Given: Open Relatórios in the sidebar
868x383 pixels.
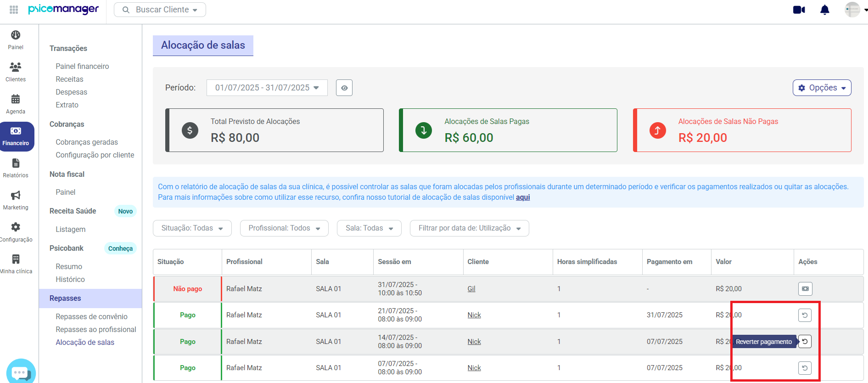Looking at the screenshot, I should pyautogui.click(x=16, y=168).
